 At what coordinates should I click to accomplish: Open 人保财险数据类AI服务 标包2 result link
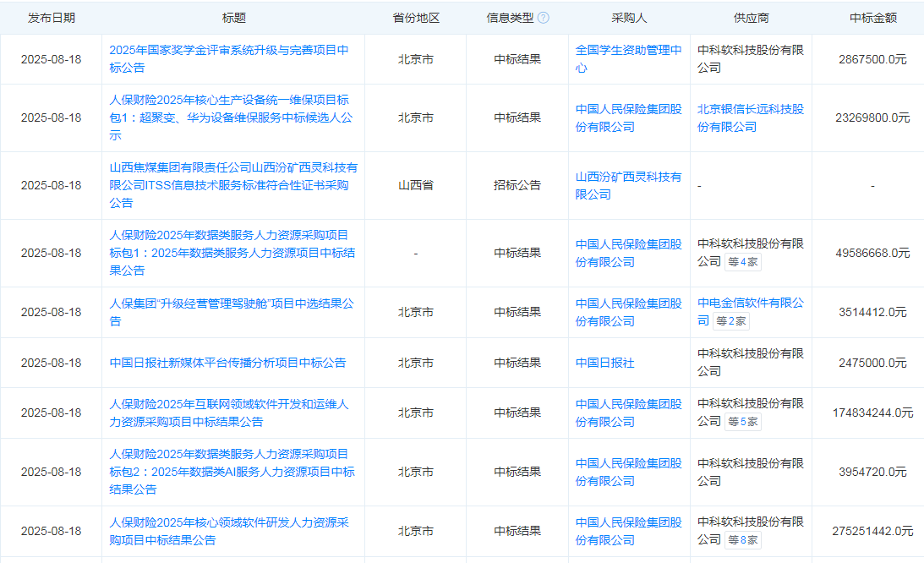[232, 472]
